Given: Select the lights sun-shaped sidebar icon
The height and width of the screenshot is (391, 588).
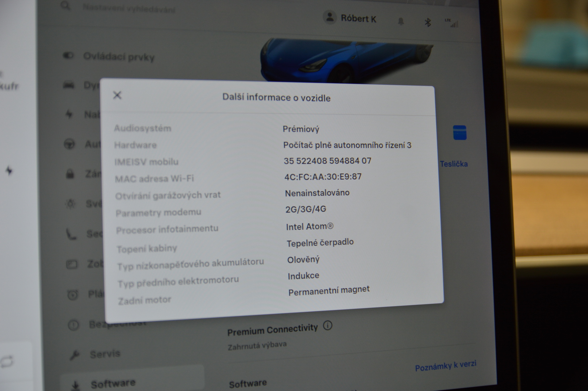Looking at the screenshot, I should [70, 204].
